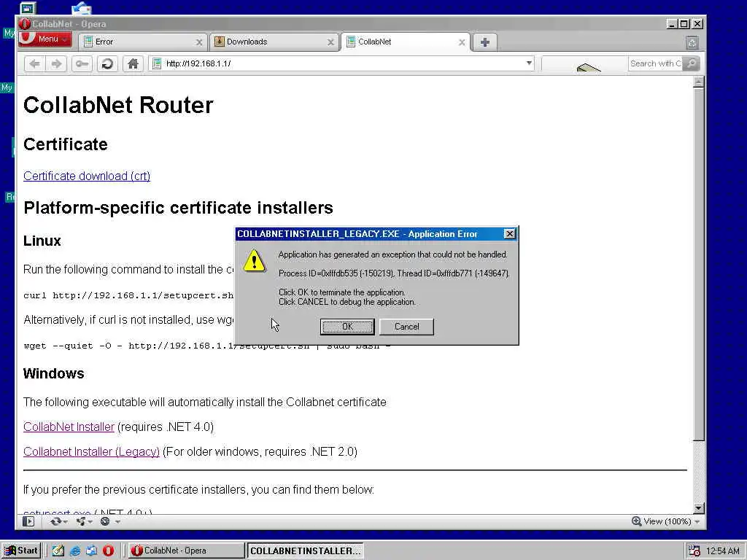747x560 pixels.
Task: Open the red Opera Menu button
Action: tap(45, 39)
